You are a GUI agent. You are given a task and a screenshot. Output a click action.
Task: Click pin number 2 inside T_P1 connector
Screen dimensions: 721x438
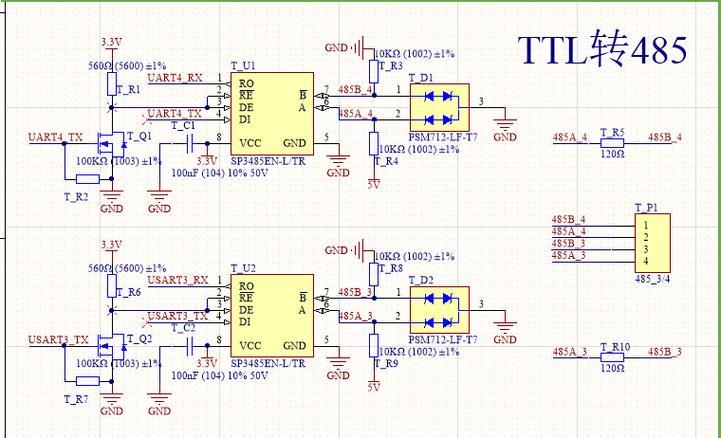(x=646, y=237)
